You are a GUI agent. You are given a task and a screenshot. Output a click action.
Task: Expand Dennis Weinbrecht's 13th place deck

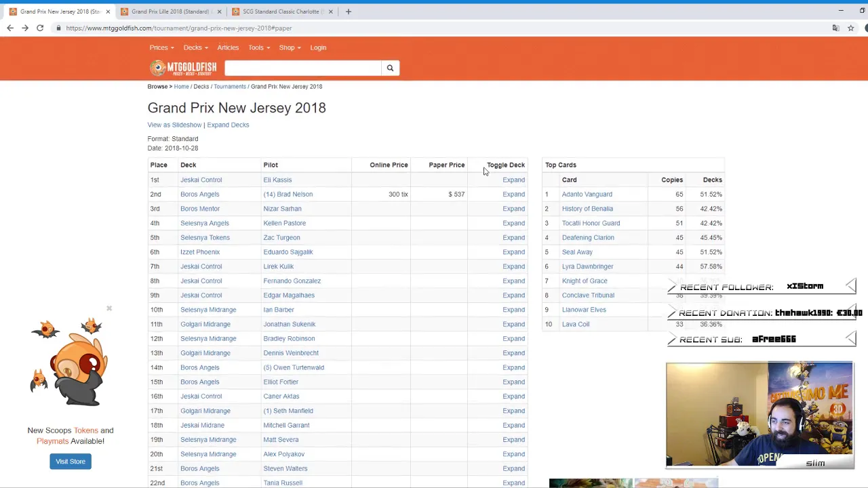513,353
